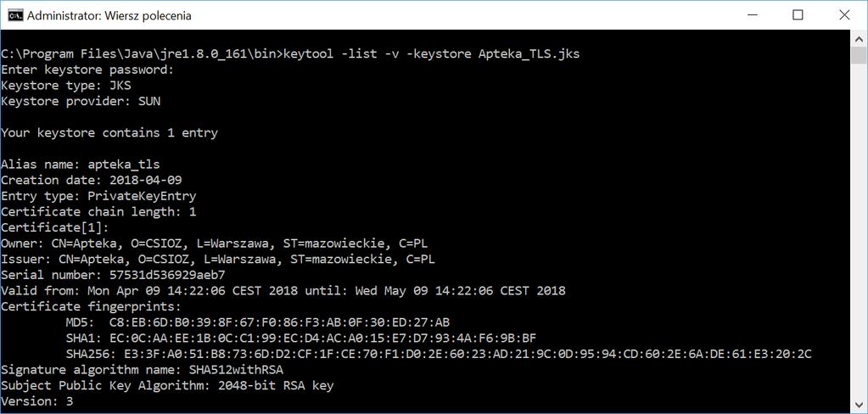This screenshot has width=868, height=414.
Task: Place cursor on 'Keystore type: JKS' line
Action: 66,86
